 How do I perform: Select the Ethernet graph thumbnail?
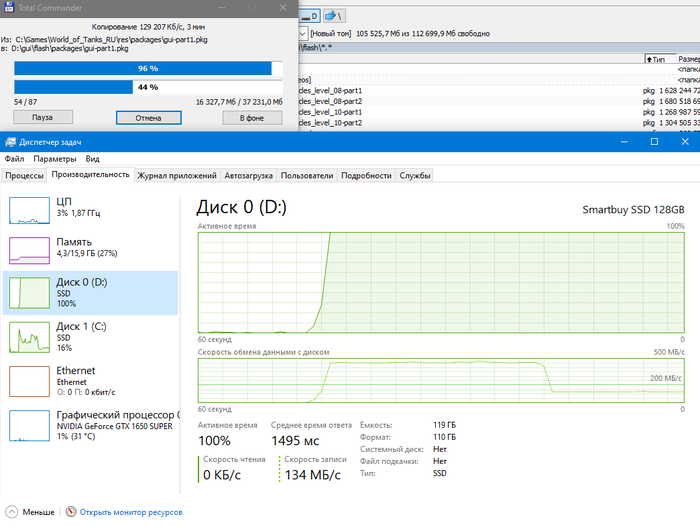(x=90, y=378)
